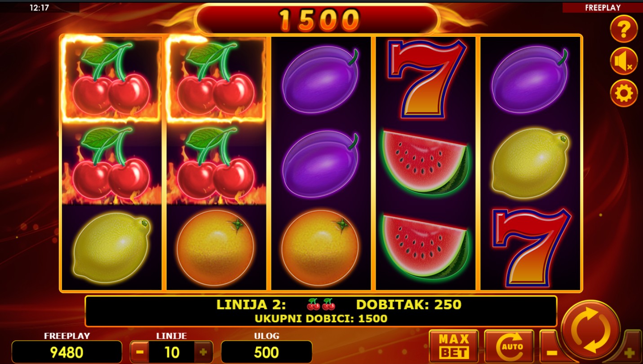
Task: Open the settings gear icon
Action: [624, 93]
